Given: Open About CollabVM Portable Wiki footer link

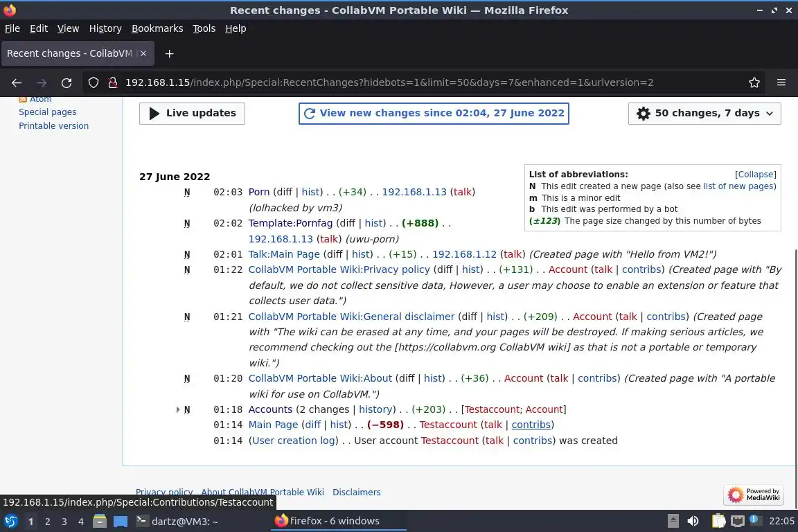Looking at the screenshot, I should [x=263, y=493].
